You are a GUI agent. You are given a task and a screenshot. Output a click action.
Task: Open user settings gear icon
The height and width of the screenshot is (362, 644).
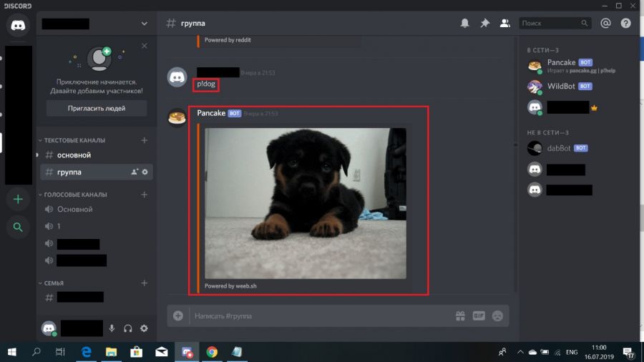pos(144,328)
